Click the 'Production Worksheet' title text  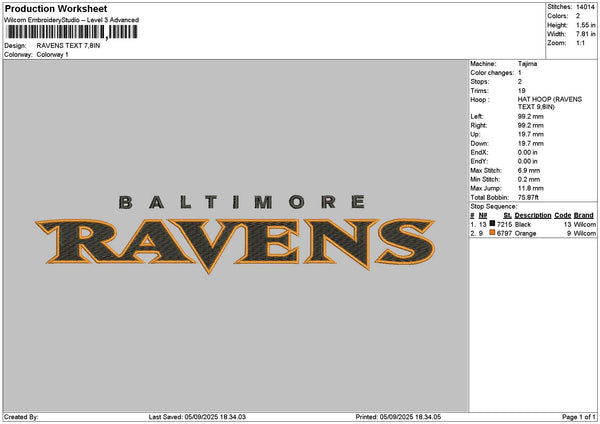coord(56,9)
